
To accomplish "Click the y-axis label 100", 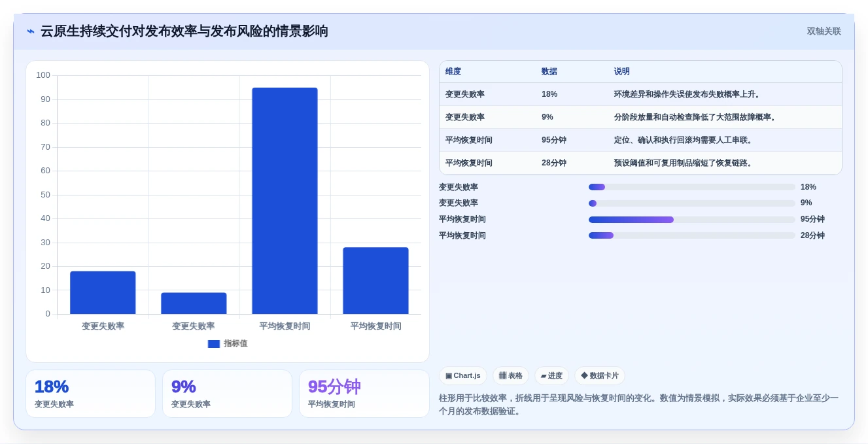I will tap(43, 75).
